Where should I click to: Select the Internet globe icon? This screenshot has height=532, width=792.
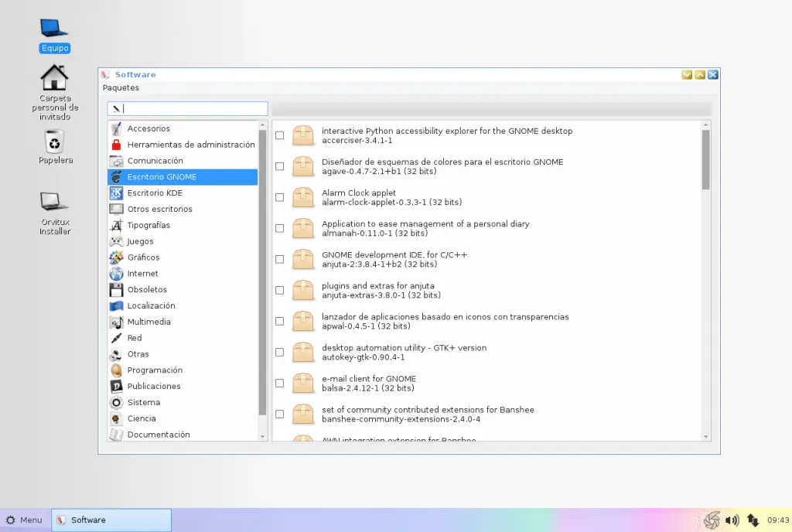[116, 274]
